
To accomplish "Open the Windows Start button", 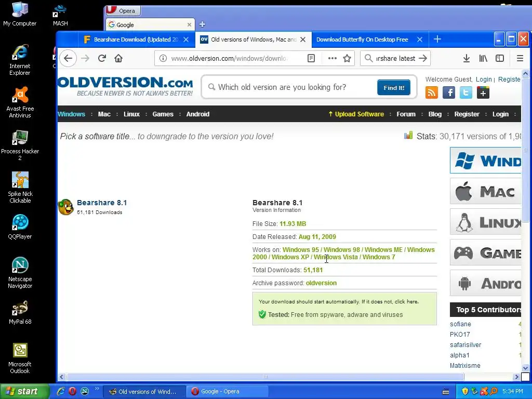I will tap(24, 391).
